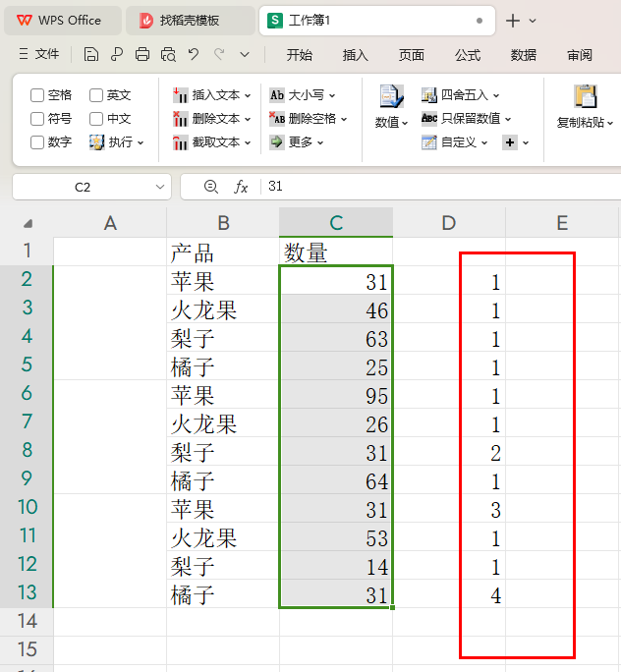Click the fx insert function icon

241,187
